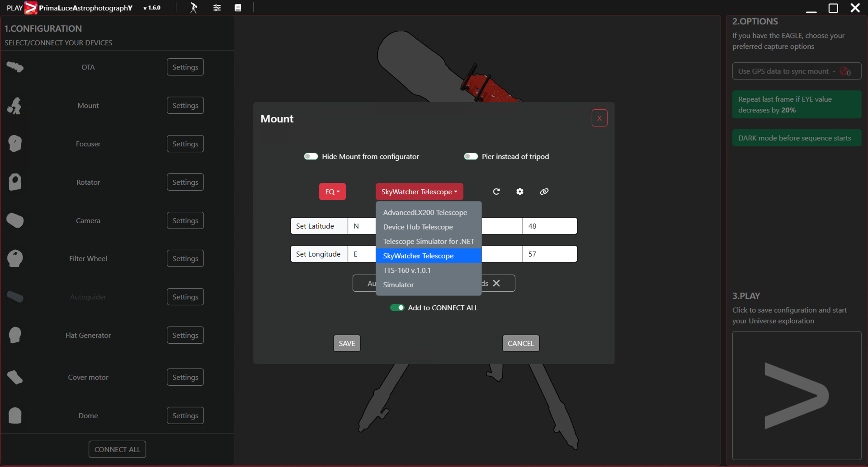This screenshot has width=868, height=467.
Task: Open Camera Settings
Action: click(185, 220)
